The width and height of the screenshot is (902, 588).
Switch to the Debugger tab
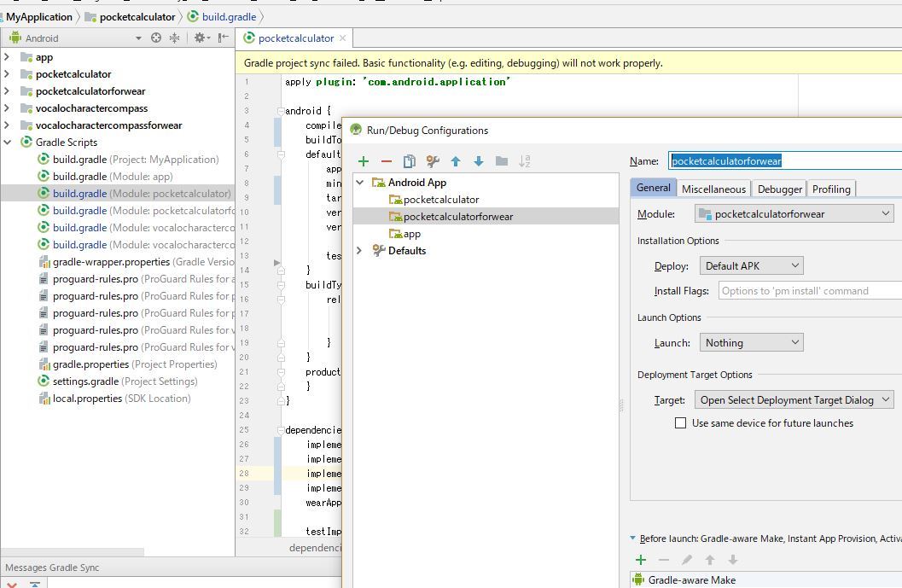[x=779, y=189]
